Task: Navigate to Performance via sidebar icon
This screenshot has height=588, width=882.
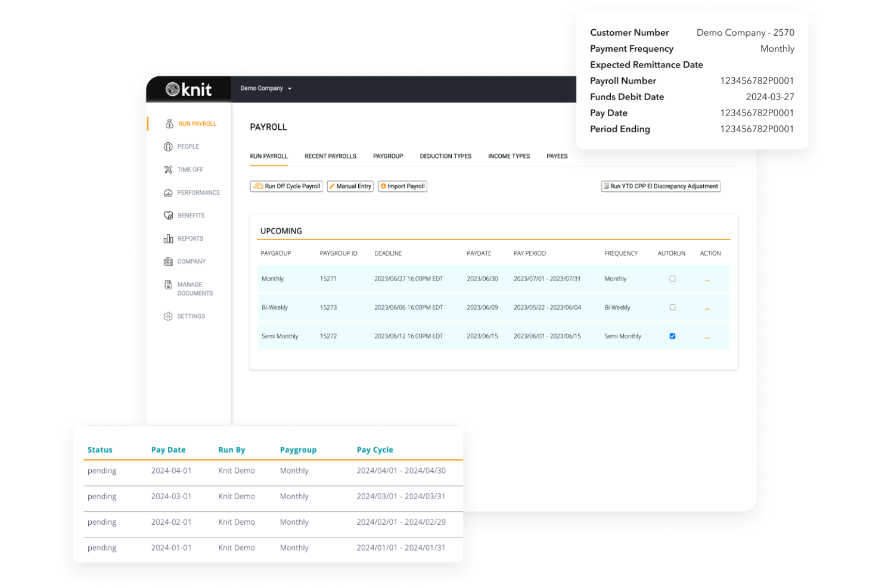Action: pyautogui.click(x=198, y=192)
